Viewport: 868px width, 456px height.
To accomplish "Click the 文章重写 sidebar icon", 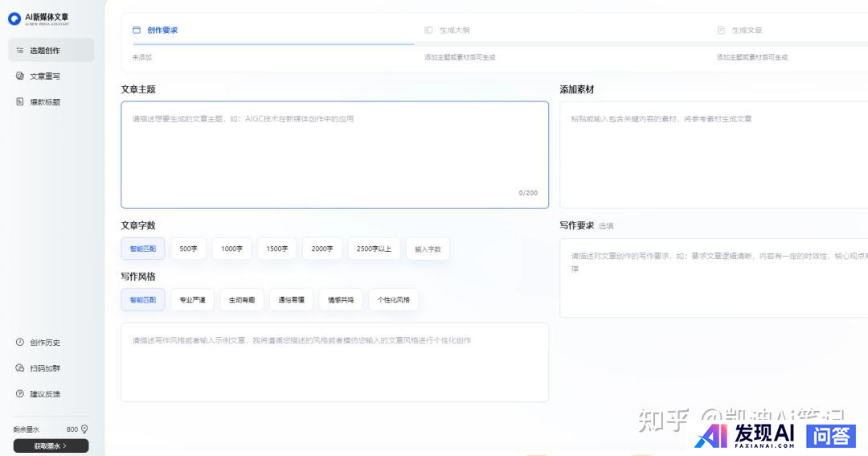I will pos(20,76).
